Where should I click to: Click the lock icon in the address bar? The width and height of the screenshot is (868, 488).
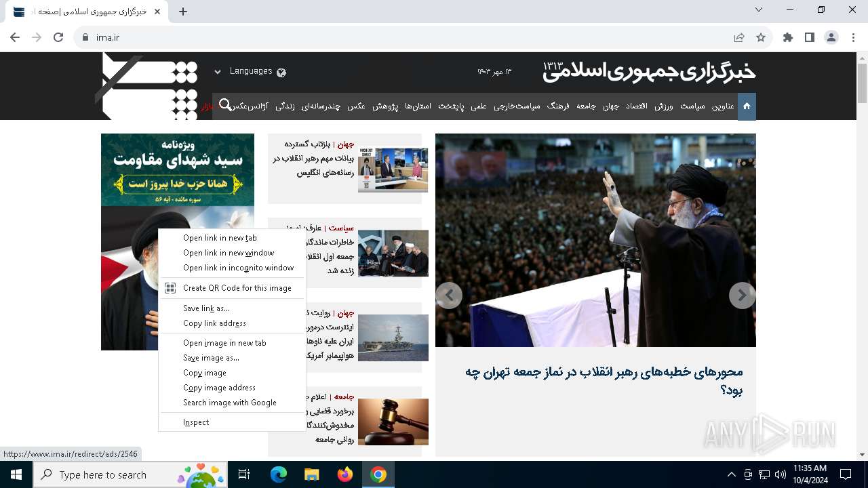(x=85, y=37)
